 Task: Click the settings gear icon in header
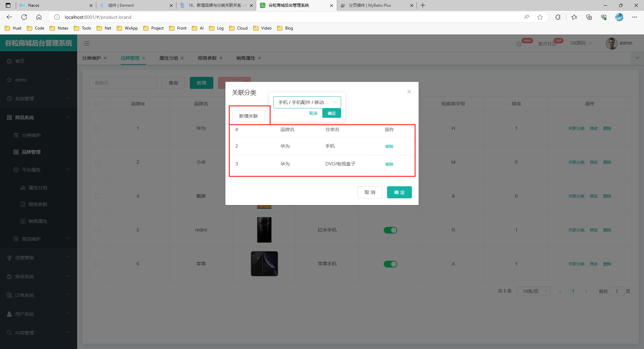tap(519, 44)
